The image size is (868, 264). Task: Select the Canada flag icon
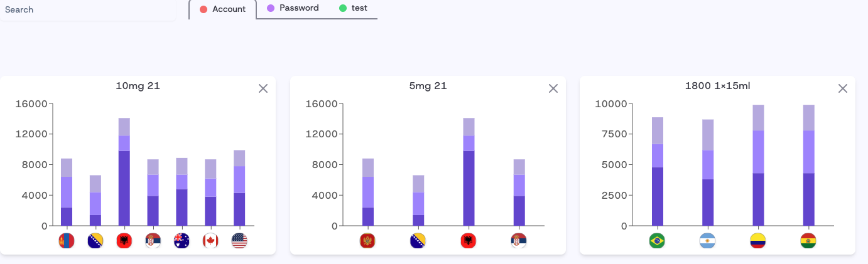tap(210, 241)
